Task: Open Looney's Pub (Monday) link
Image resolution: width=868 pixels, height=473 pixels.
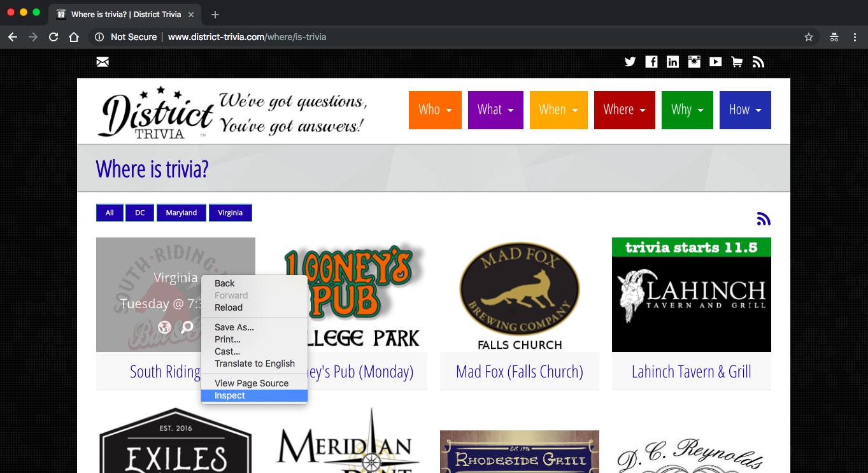Action: click(361, 372)
